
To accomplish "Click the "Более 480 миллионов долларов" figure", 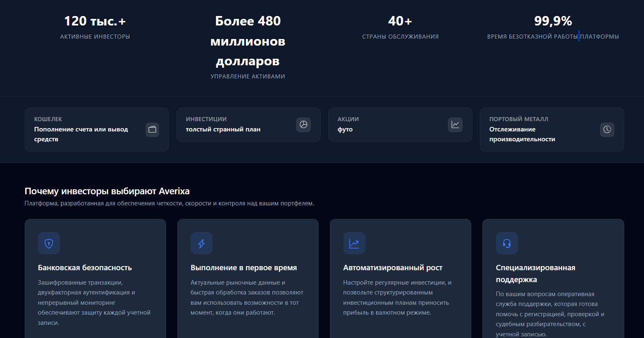I will click(x=248, y=41).
